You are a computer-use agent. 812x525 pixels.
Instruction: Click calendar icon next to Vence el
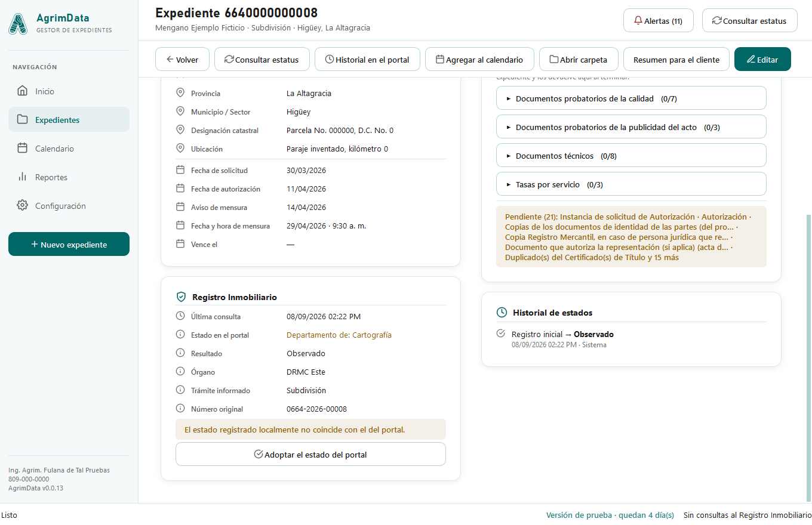[180, 245]
